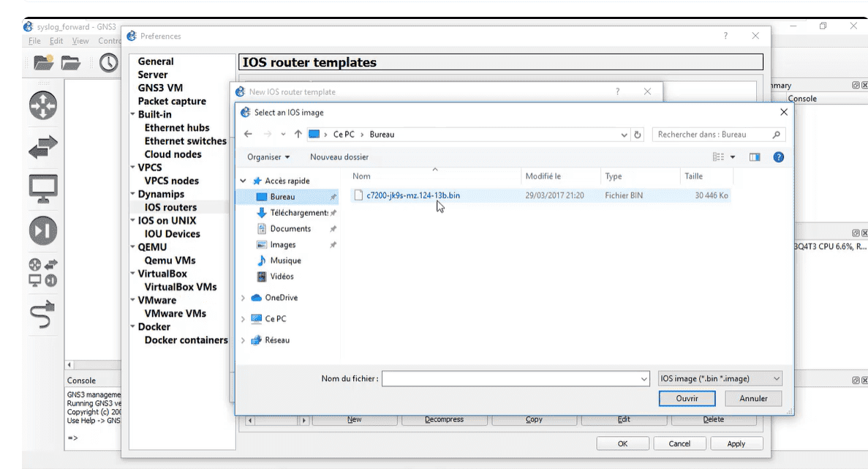Click the snapshot clock icon in GNS3 toolbar
868x469 pixels.
point(108,63)
